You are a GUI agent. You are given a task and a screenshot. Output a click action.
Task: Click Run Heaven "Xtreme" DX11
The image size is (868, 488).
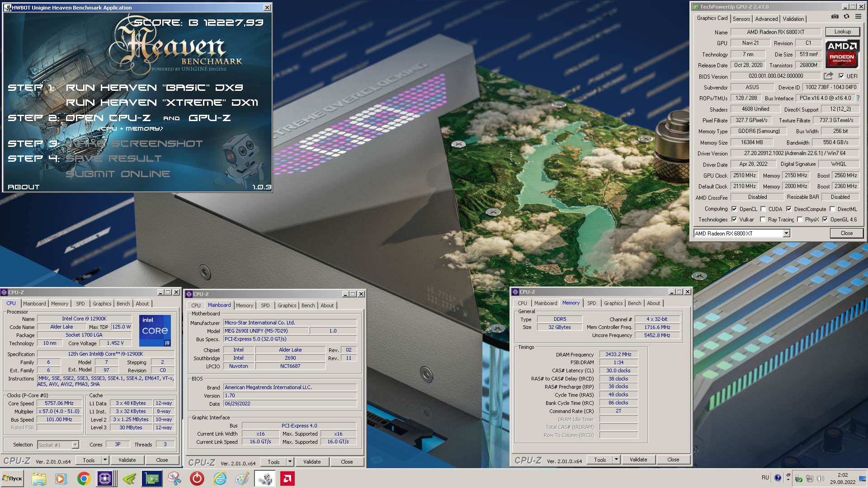click(x=162, y=103)
